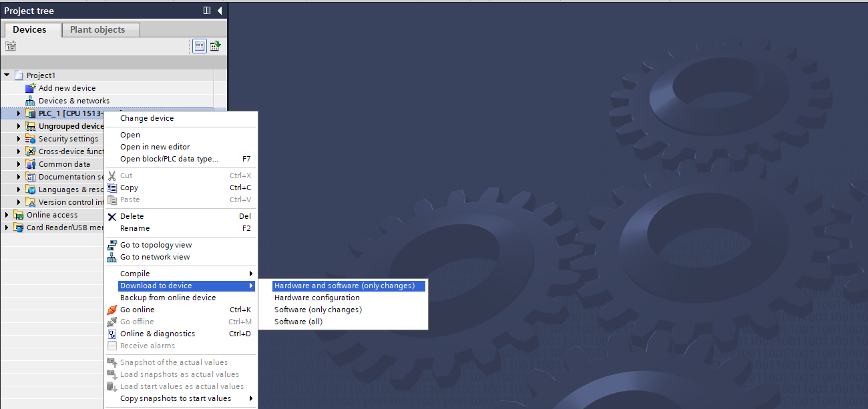Click the Cross-device functions icon
The height and width of the screenshot is (409, 868).
click(30, 151)
